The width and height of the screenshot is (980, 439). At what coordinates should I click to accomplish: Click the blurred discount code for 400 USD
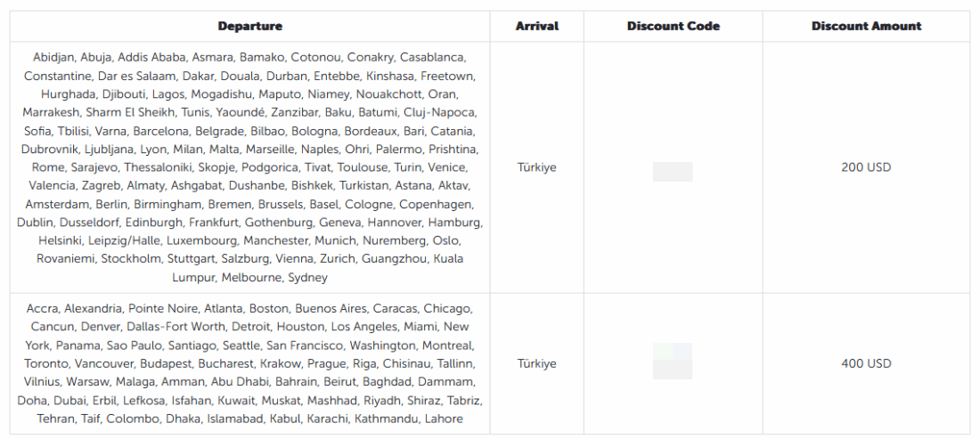coord(673,363)
